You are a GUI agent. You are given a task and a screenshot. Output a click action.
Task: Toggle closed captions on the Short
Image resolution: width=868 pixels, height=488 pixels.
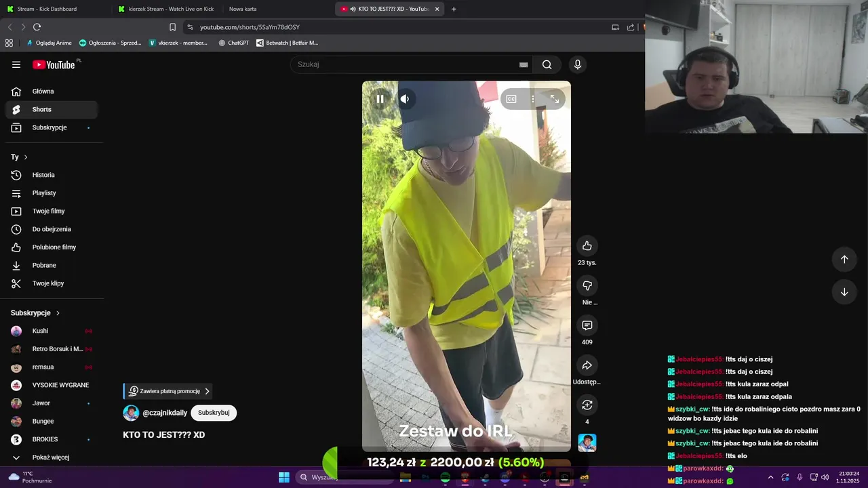tap(511, 99)
